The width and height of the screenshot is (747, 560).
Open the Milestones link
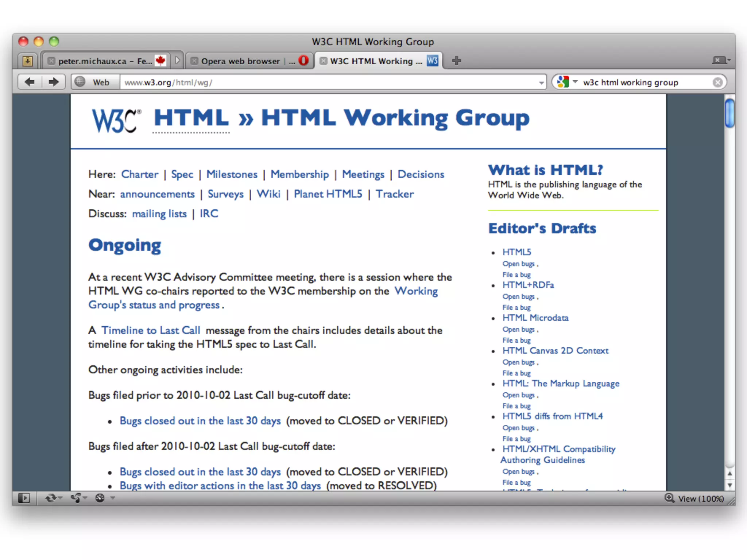click(232, 174)
